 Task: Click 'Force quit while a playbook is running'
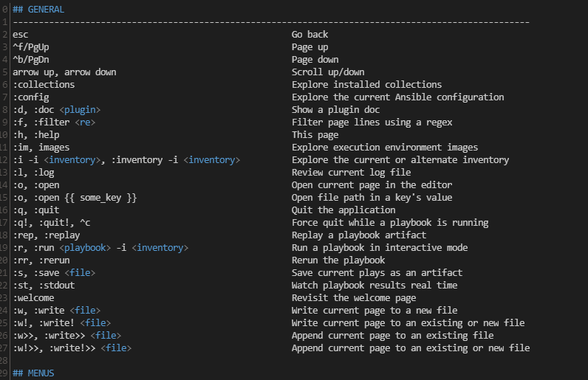pyautogui.click(x=390, y=223)
